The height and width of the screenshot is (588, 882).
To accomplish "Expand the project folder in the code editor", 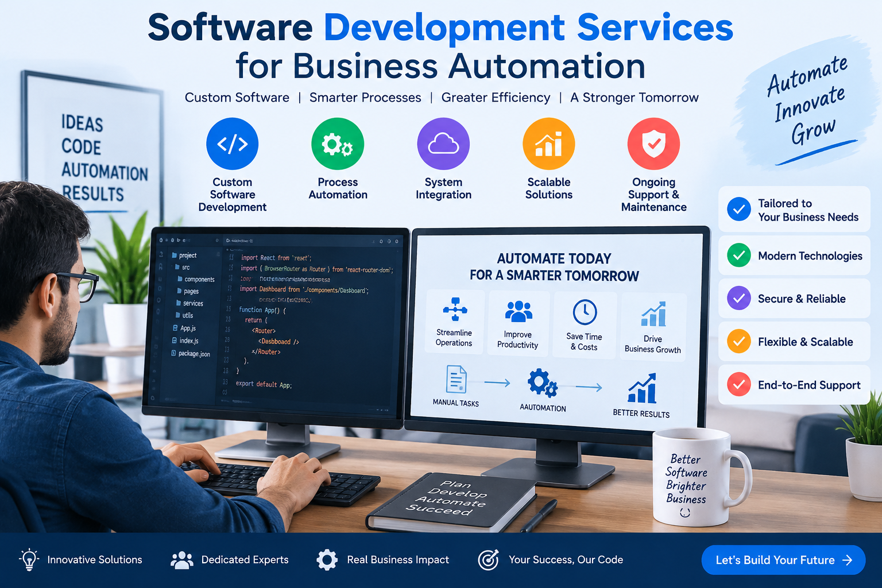I will click(184, 255).
